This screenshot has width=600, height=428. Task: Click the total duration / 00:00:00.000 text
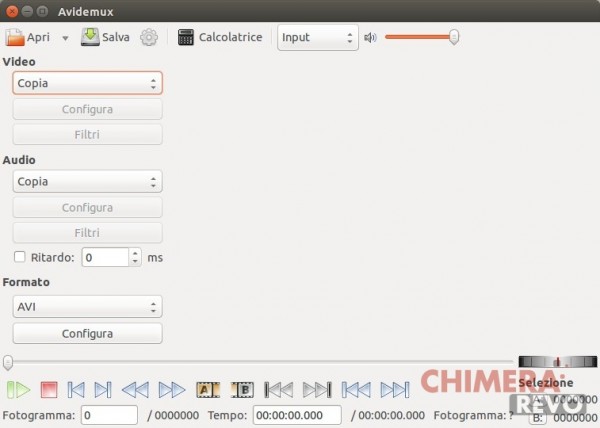tap(388, 415)
